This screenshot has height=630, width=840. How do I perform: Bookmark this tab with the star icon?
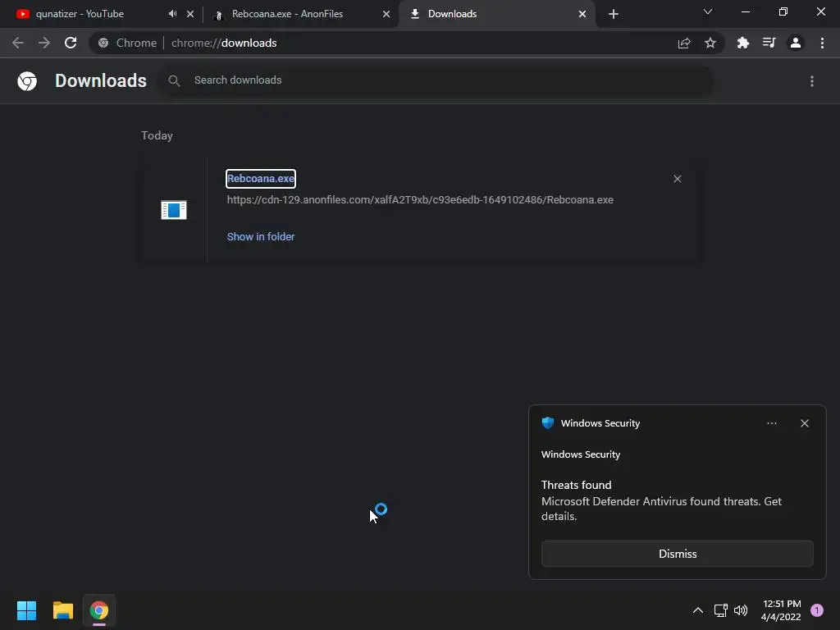[x=710, y=43]
